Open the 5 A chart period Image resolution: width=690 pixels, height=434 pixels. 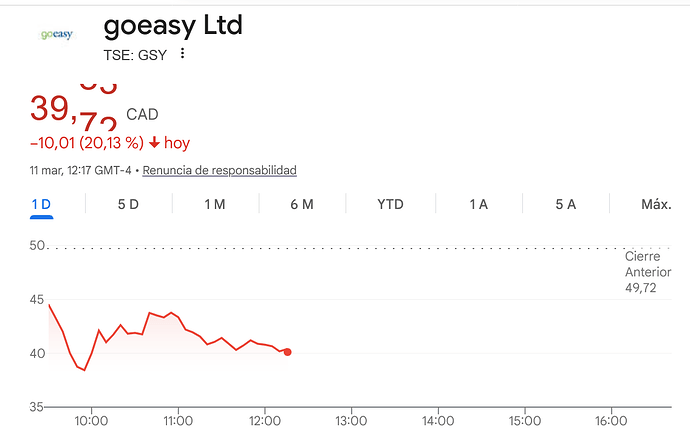565,204
